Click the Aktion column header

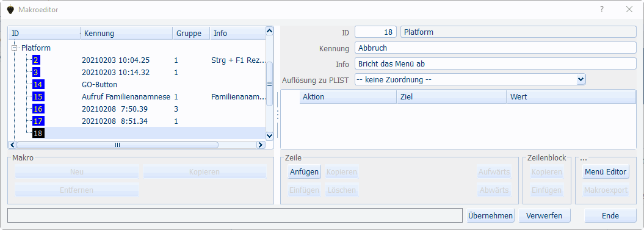pos(348,97)
